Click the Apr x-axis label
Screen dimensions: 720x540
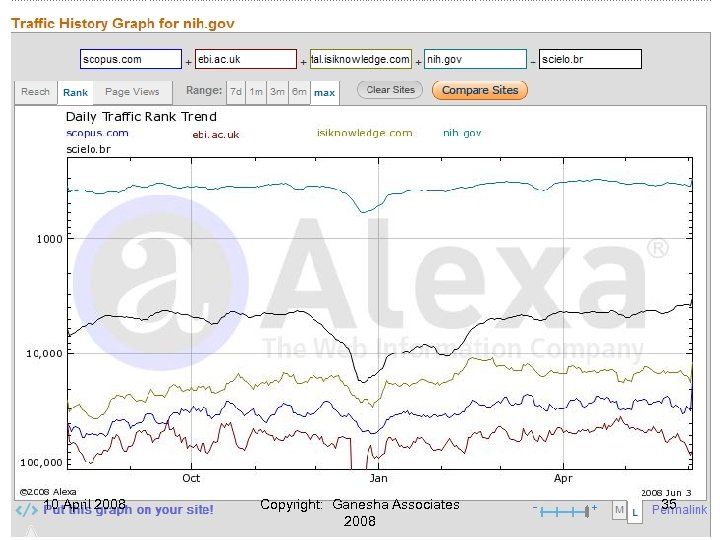(563, 478)
